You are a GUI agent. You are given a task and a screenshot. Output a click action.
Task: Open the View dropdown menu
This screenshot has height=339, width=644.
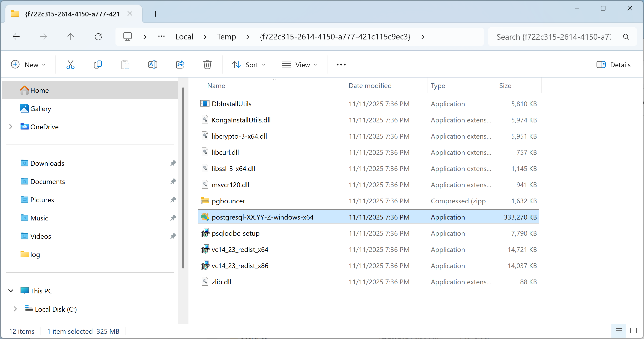click(299, 65)
